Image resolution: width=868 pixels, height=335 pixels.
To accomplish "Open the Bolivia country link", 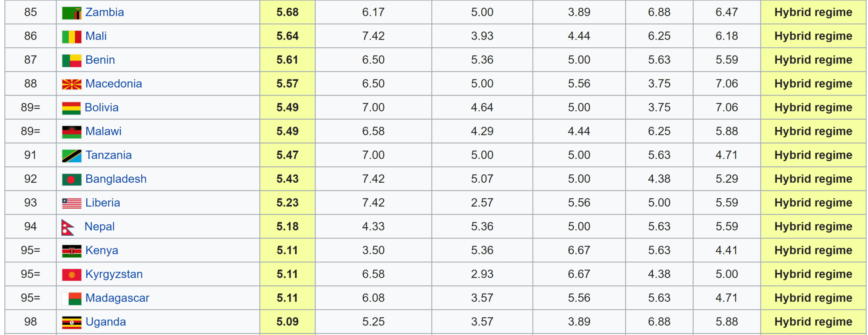I will (x=102, y=108).
